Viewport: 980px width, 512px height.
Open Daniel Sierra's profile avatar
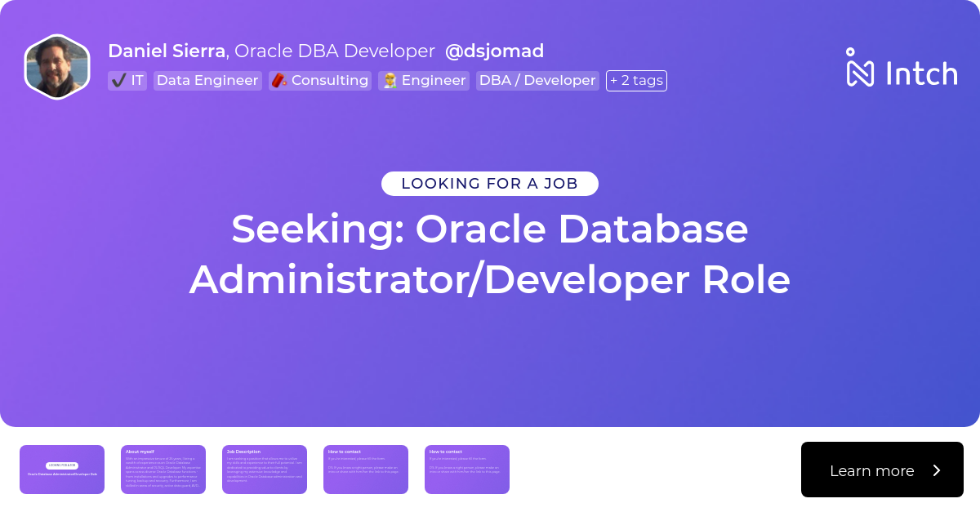point(56,66)
